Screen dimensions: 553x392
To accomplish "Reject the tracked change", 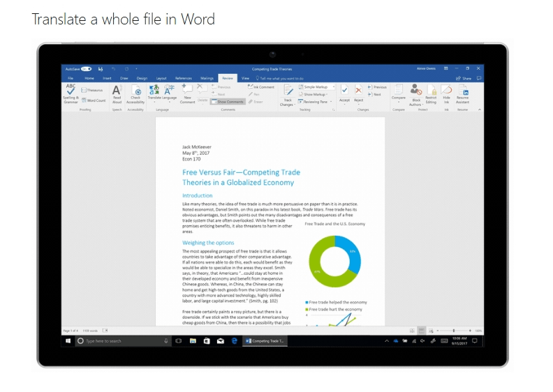I will point(358,93).
